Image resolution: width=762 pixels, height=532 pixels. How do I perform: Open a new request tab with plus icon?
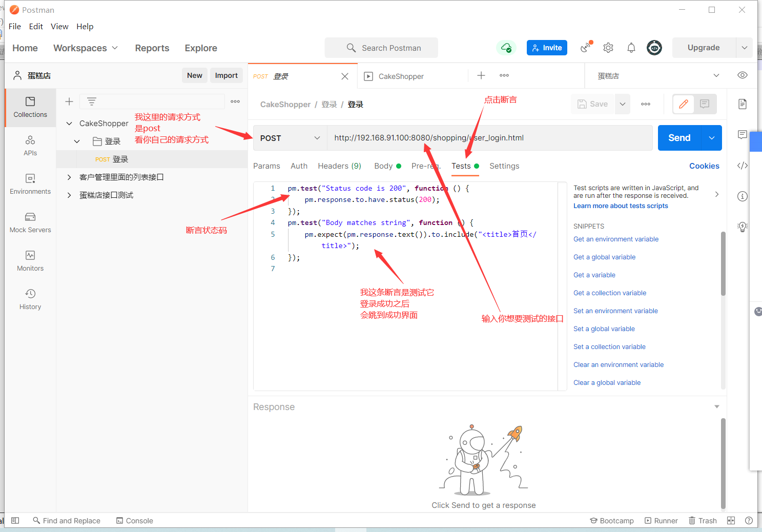pos(481,75)
